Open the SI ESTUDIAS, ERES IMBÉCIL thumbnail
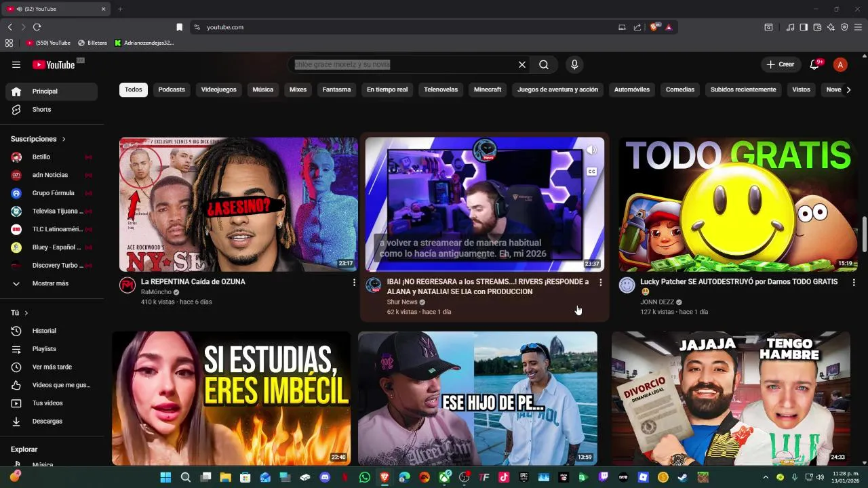Viewport: 868px width, 488px height. (x=231, y=398)
